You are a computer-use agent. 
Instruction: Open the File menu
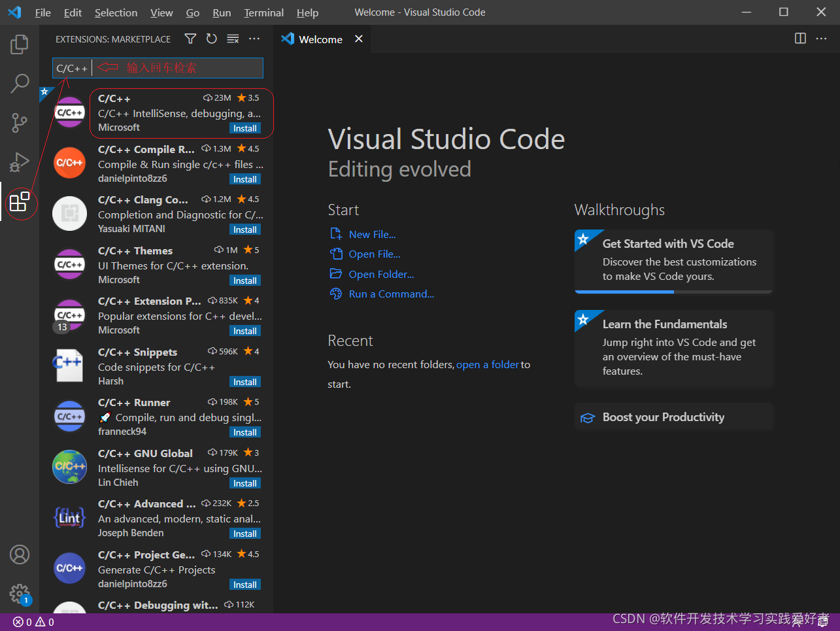point(42,12)
